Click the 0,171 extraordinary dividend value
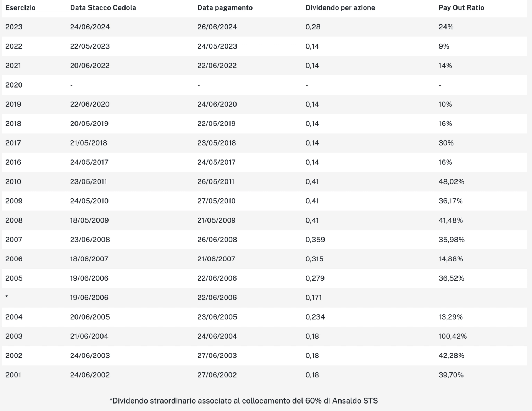The image size is (532, 411). (314, 298)
